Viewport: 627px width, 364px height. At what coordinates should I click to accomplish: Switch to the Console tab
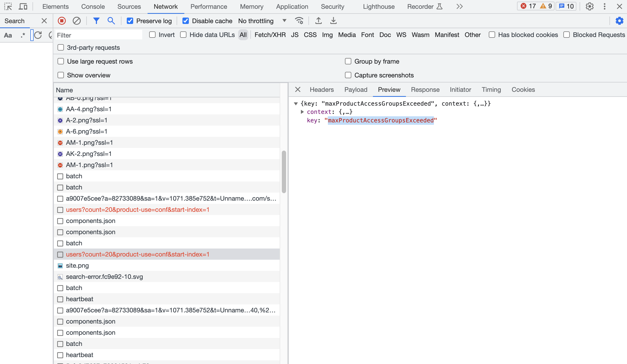pyautogui.click(x=93, y=6)
